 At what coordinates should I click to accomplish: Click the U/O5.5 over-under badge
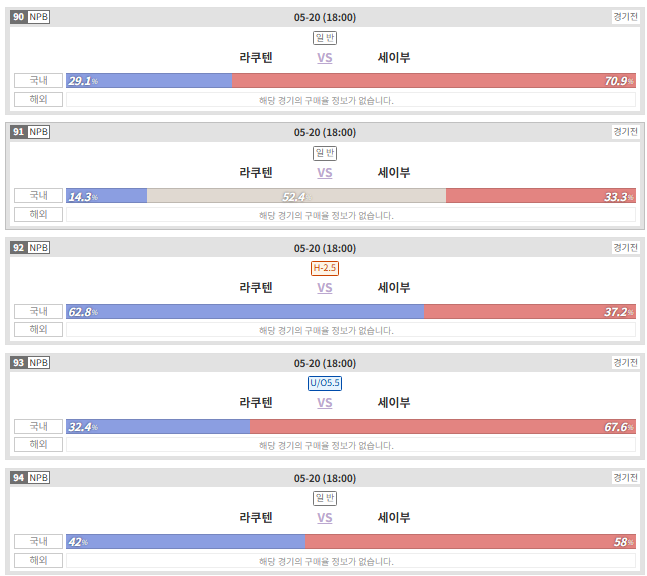(x=325, y=383)
